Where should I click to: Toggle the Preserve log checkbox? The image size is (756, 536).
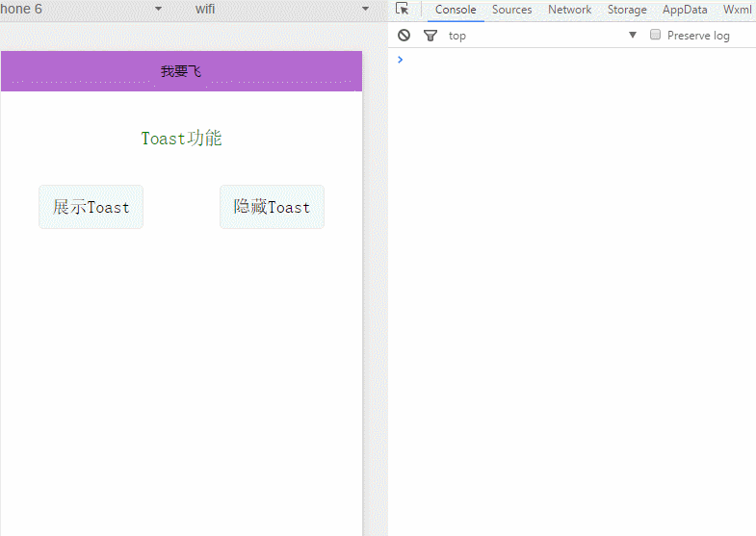point(656,35)
